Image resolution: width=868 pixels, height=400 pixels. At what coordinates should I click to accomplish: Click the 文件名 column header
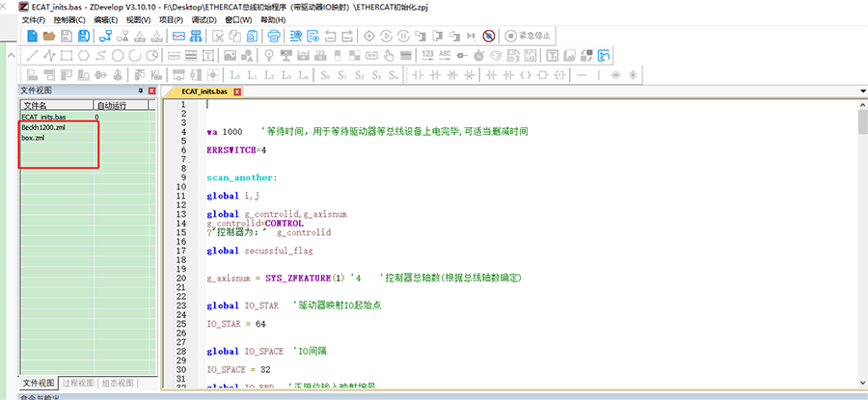(x=57, y=105)
